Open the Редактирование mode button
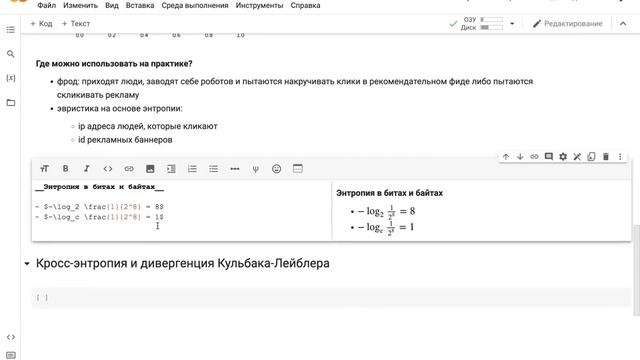This screenshot has width=640, height=360. pos(568,24)
